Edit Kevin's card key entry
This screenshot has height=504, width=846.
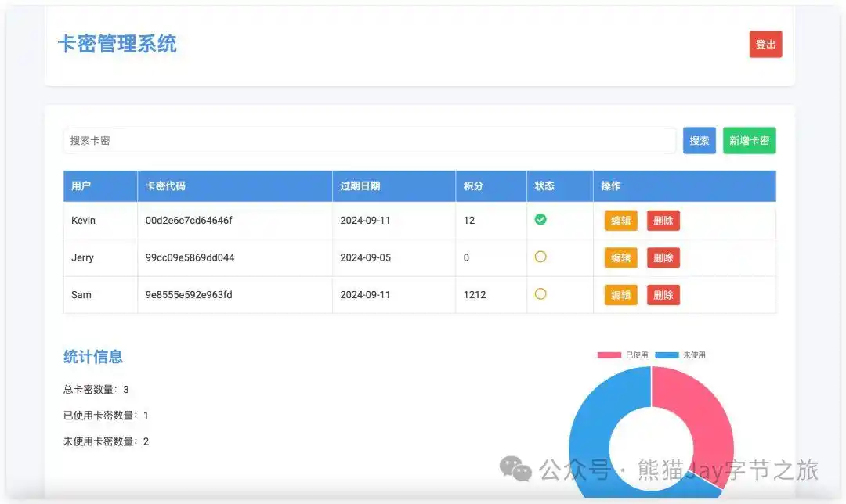(620, 220)
